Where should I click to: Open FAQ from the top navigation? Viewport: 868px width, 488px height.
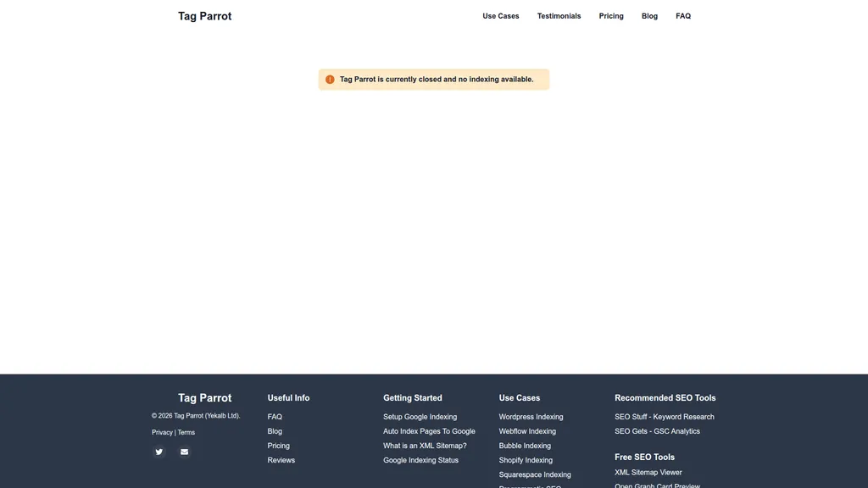coord(683,16)
